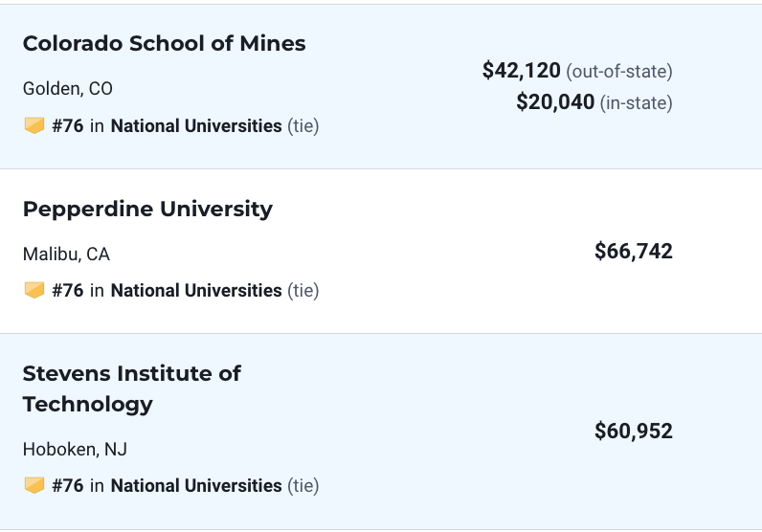Open Stevens Institute of Technology link
Screen dimensions: 762x532
[132, 389]
